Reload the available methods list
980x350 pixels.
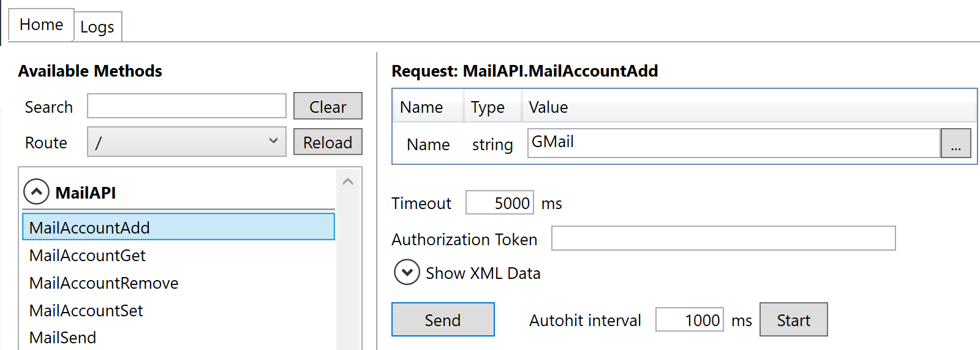pos(328,142)
